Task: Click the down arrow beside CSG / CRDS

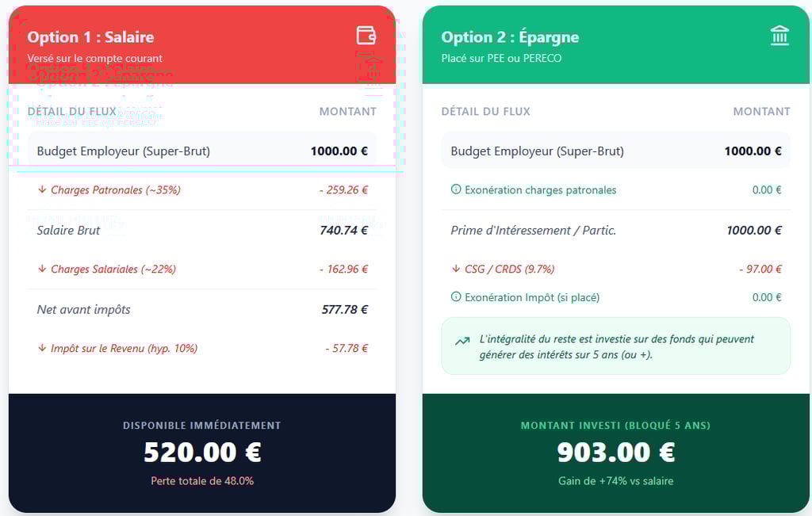Action: coord(456,269)
